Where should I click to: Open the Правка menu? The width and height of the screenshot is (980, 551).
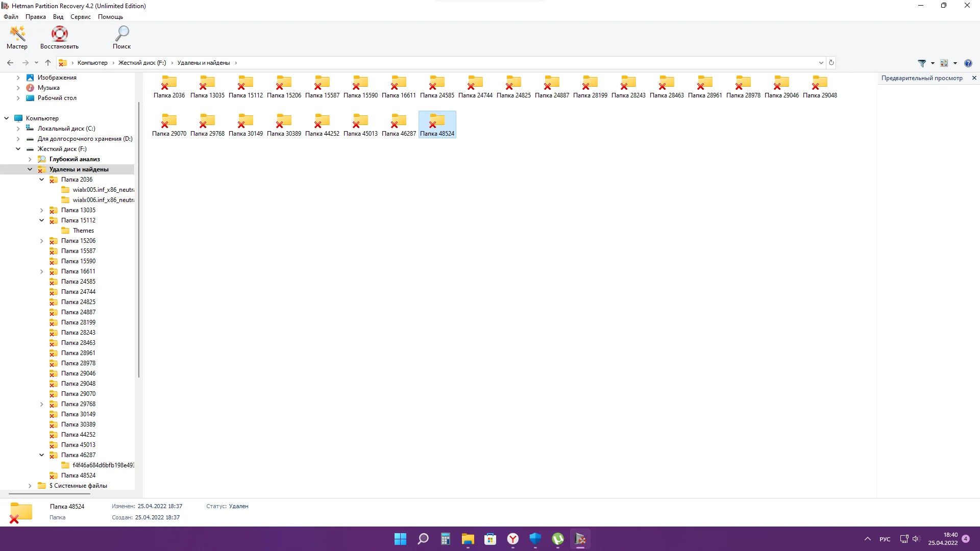36,17
